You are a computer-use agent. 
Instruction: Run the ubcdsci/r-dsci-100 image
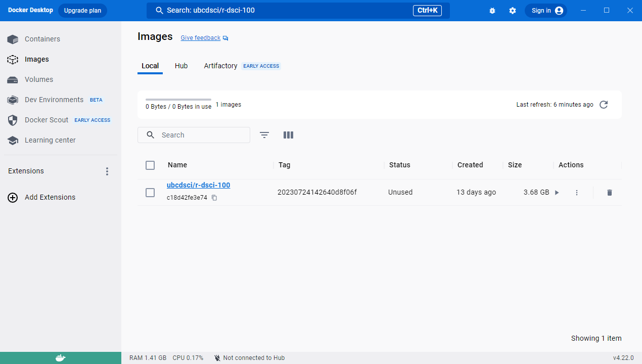tap(557, 193)
